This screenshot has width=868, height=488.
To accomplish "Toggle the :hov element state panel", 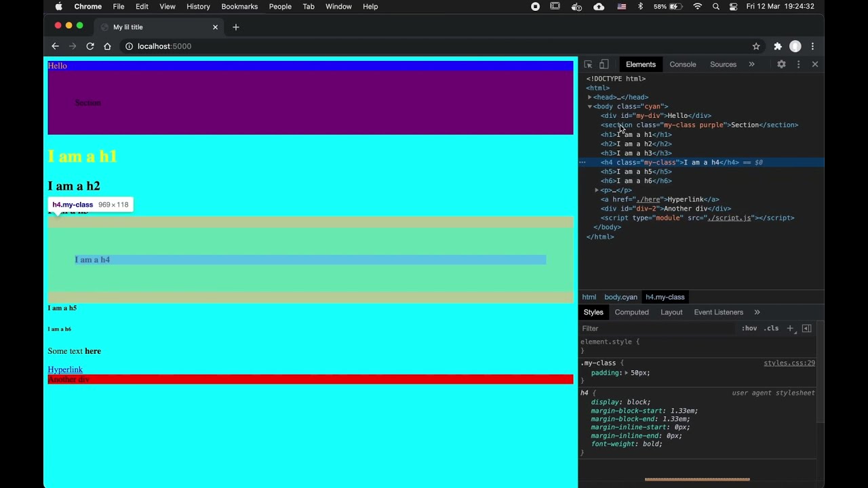I will (x=749, y=328).
